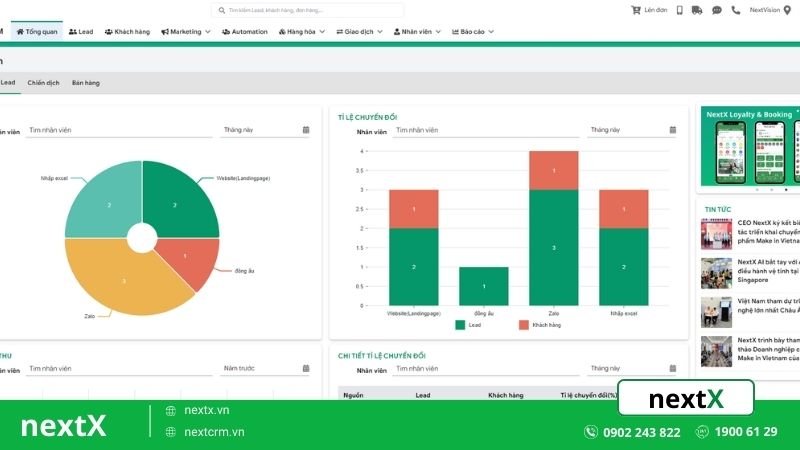This screenshot has width=800, height=450.
Task: Click the top search box
Action: point(308,10)
